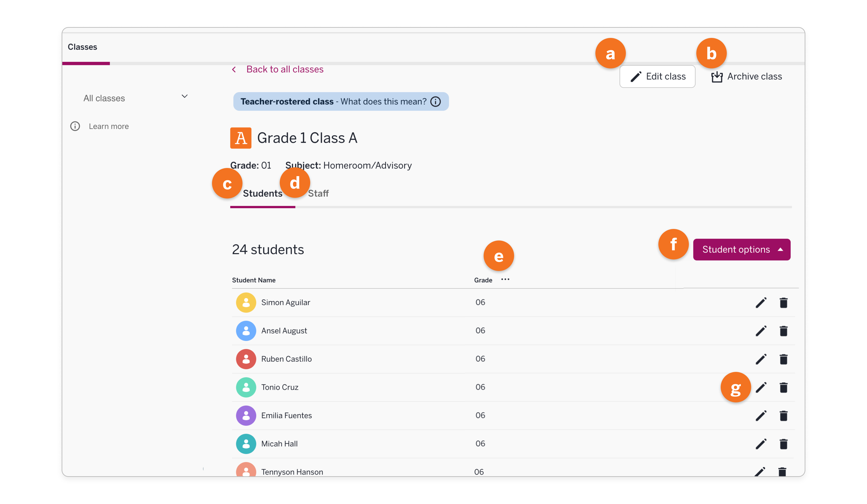This screenshot has width=867, height=504.
Task: Click Micah Hall's teal avatar
Action: click(x=246, y=443)
